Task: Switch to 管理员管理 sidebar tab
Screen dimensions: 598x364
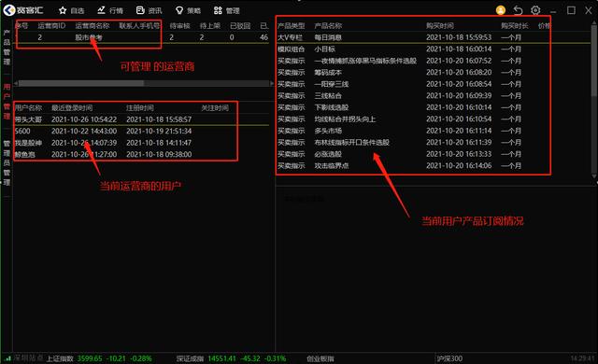Action: (x=7, y=162)
